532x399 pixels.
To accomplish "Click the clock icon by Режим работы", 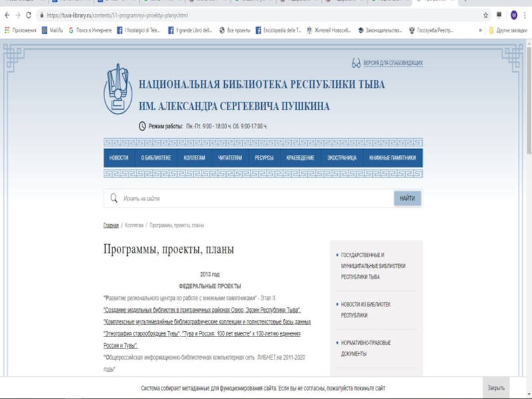I will coord(142,126).
